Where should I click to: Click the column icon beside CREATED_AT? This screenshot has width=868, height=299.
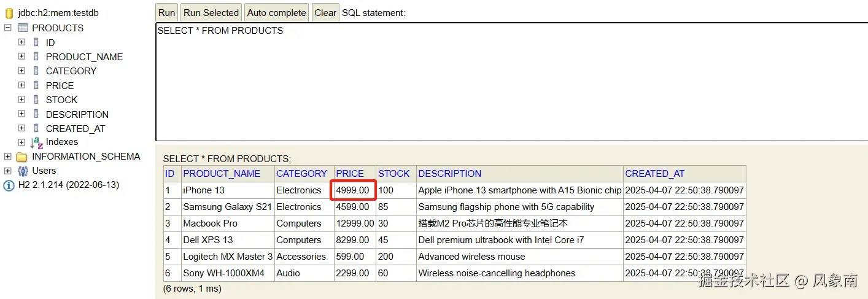coord(36,128)
